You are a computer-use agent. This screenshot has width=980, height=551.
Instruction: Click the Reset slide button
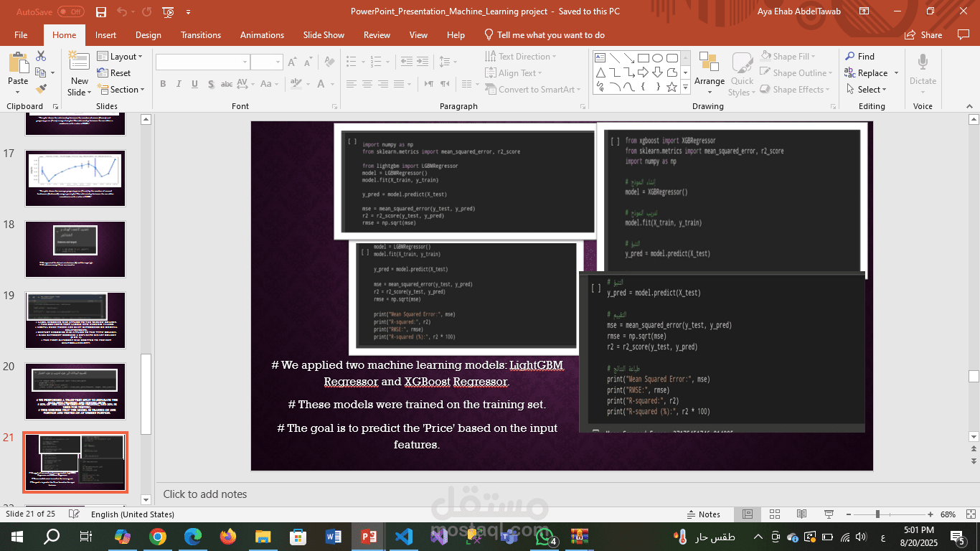click(x=114, y=72)
